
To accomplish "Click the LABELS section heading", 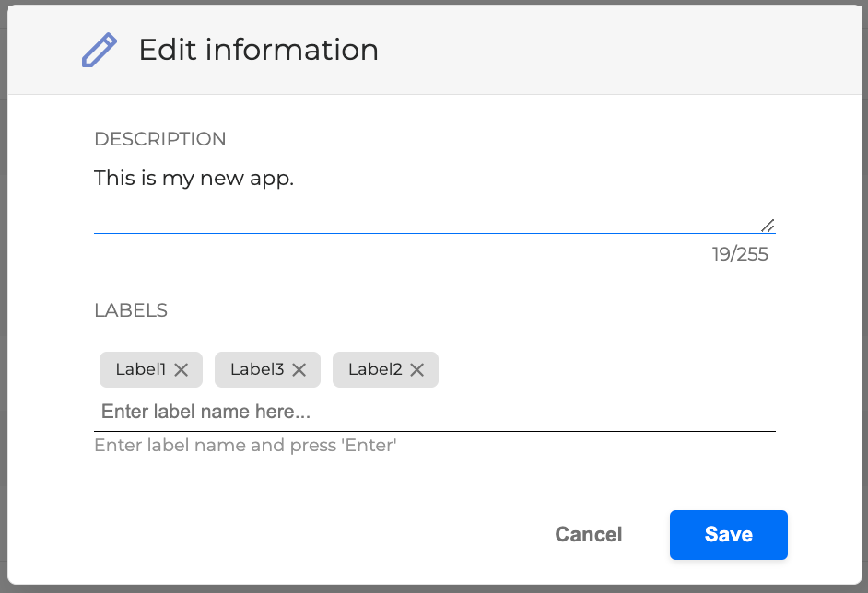I will click(131, 310).
